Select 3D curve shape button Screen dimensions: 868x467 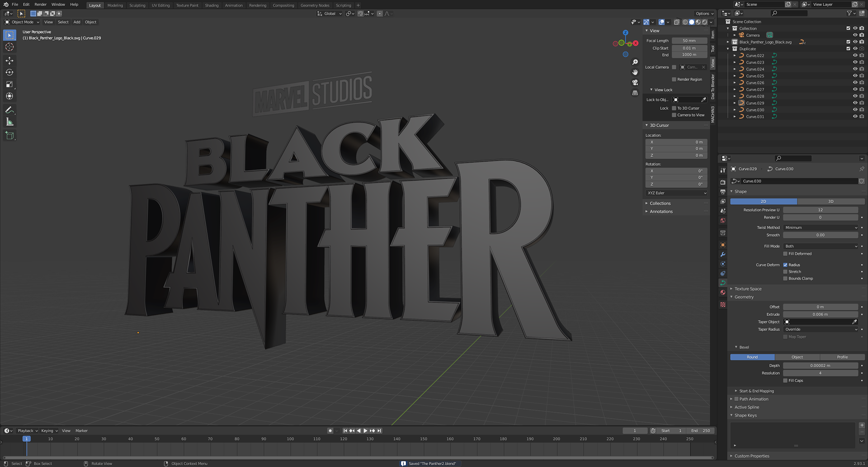click(831, 201)
